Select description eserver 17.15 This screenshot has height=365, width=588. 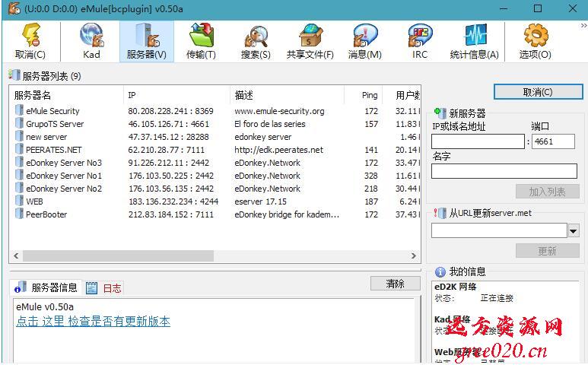point(260,202)
